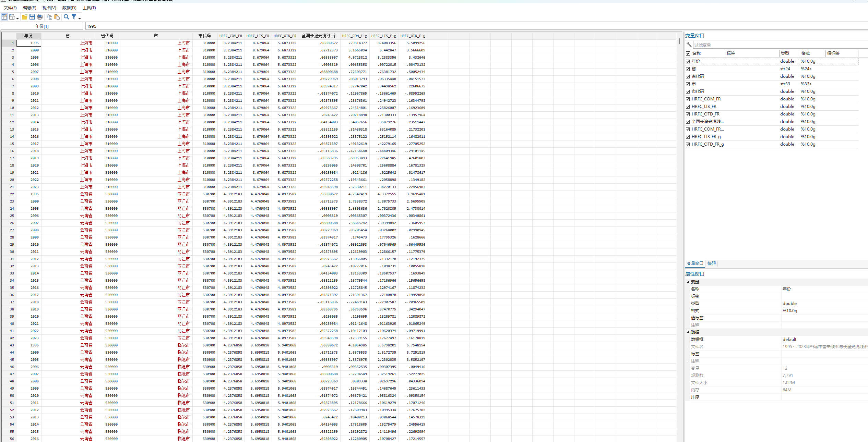
Task: Switch to the 快照 tab
Action: coord(711,263)
